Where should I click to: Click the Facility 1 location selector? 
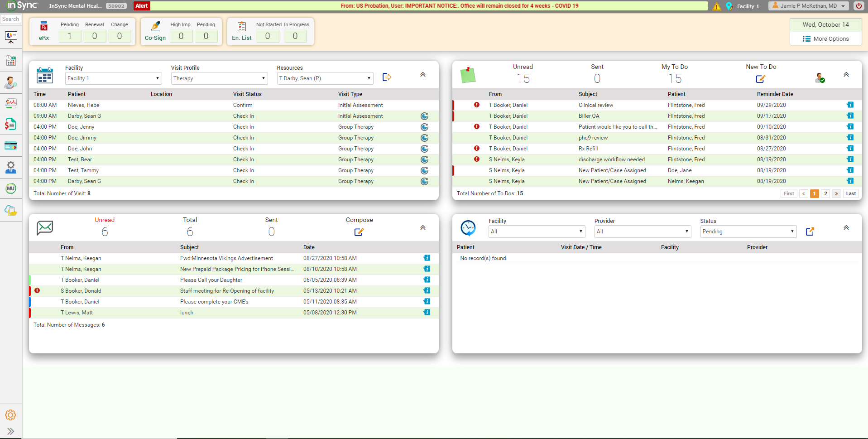coord(743,6)
